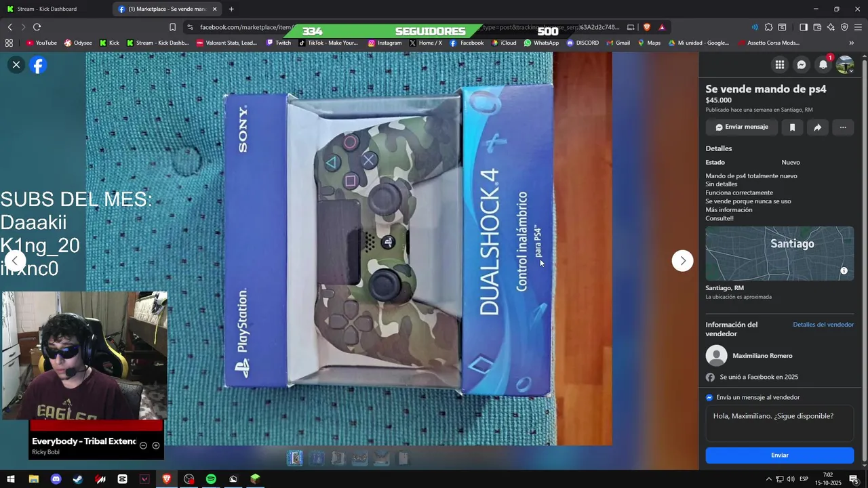Open the Instagram bookmark
The height and width of the screenshot is (488, 868).
384,43
